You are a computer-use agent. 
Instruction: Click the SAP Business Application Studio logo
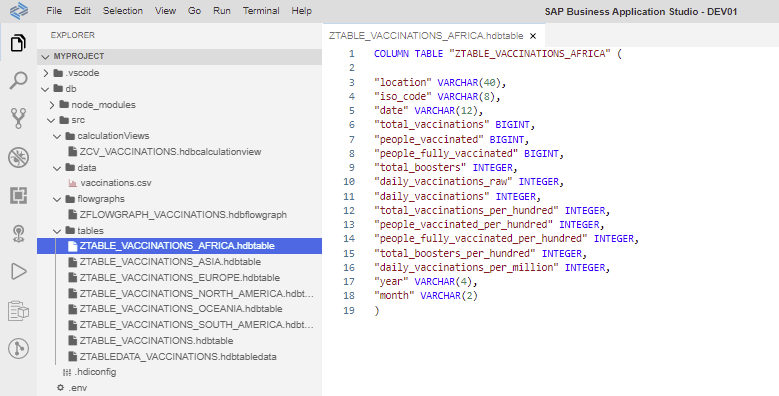(19, 10)
